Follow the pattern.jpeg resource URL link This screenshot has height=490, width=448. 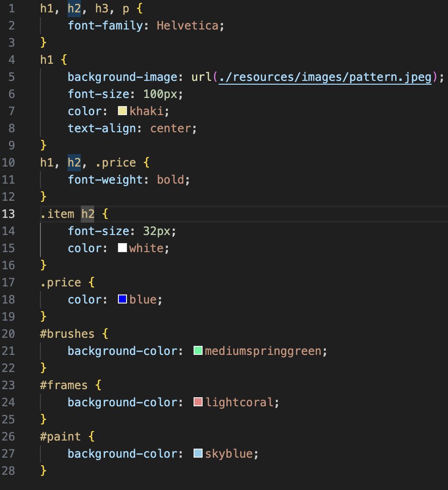tap(325, 77)
